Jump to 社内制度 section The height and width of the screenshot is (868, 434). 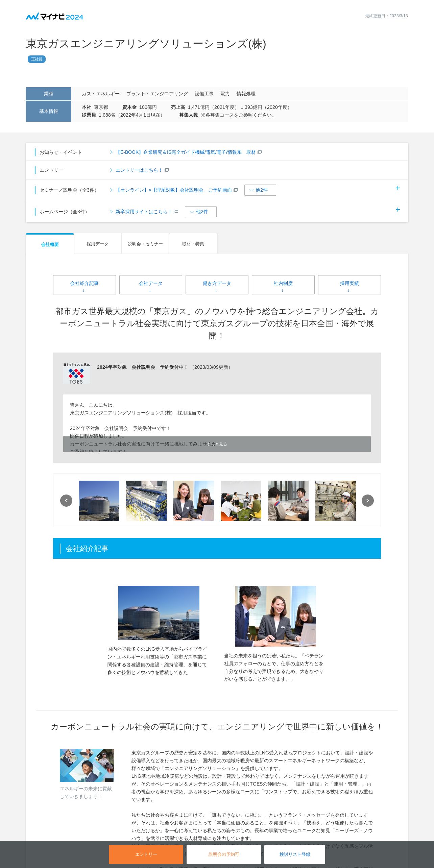(283, 285)
